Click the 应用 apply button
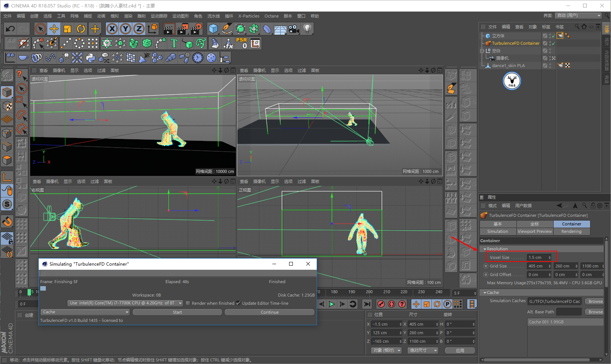The height and width of the screenshot is (364, 611). tap(460, 351)
